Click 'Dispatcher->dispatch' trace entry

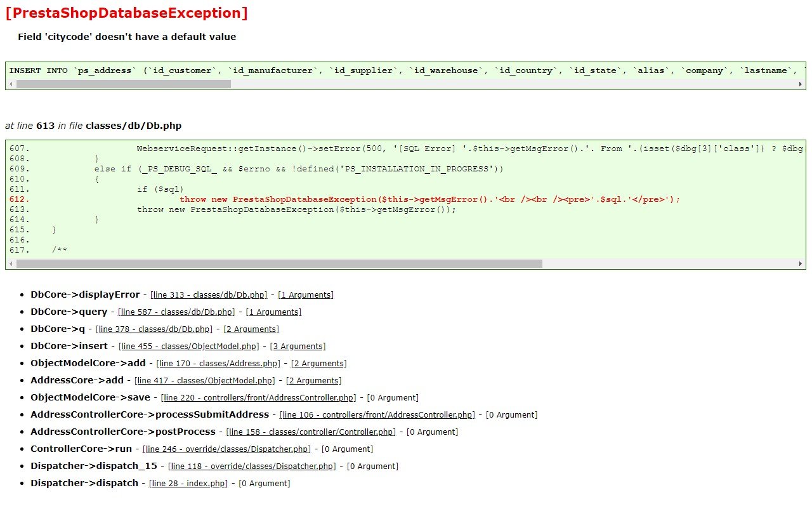(x=84, y=483)
